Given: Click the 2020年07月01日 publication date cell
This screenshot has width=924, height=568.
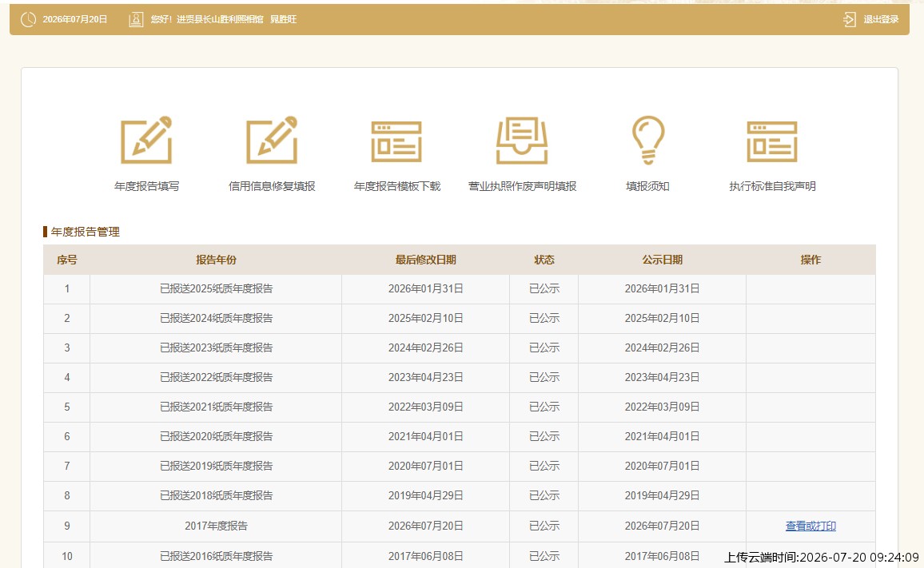Looking at the screenshot, I should pos(663,466).
